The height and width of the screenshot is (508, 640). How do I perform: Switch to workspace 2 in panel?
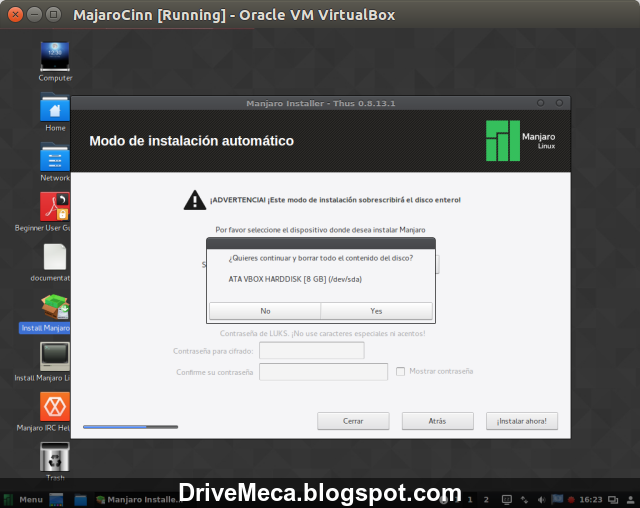click(486, 499)
